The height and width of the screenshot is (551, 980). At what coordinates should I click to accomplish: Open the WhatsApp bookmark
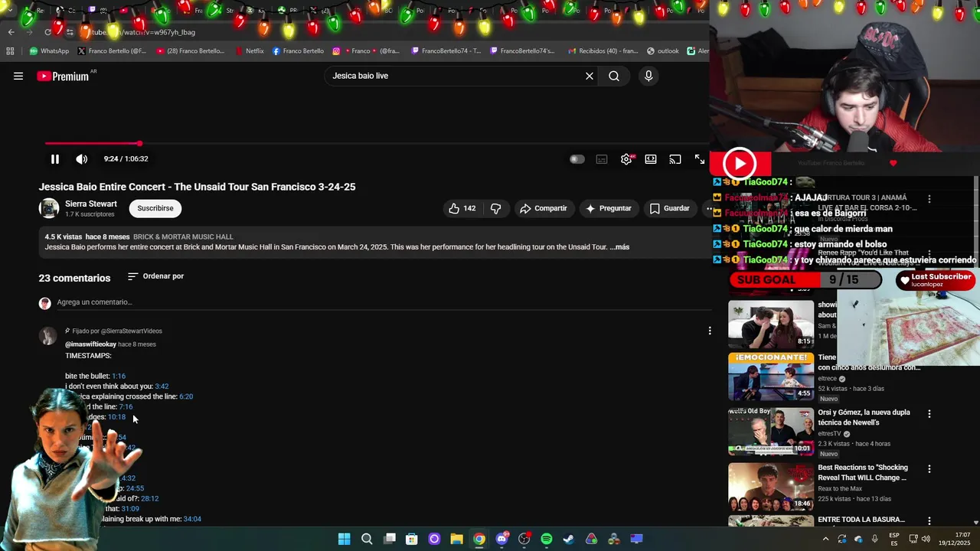point(49,51)
